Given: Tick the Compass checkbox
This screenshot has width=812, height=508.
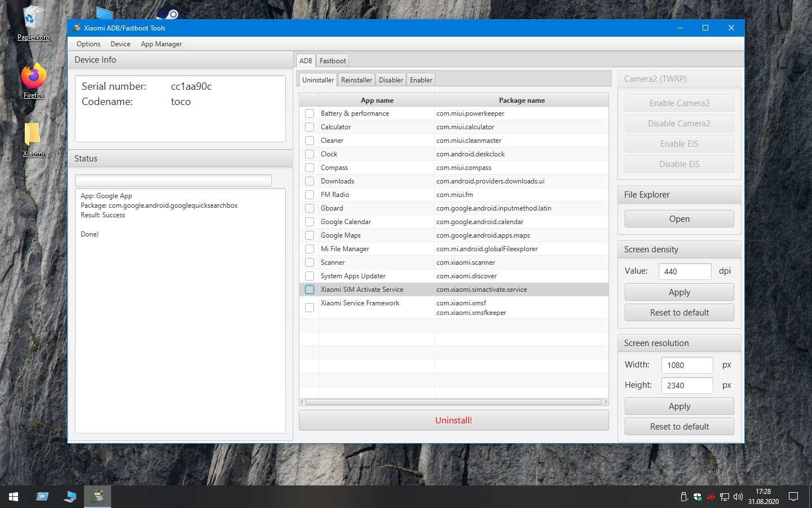Looking at the screenshot, I should pyautogui.click(x=310, y=168).
